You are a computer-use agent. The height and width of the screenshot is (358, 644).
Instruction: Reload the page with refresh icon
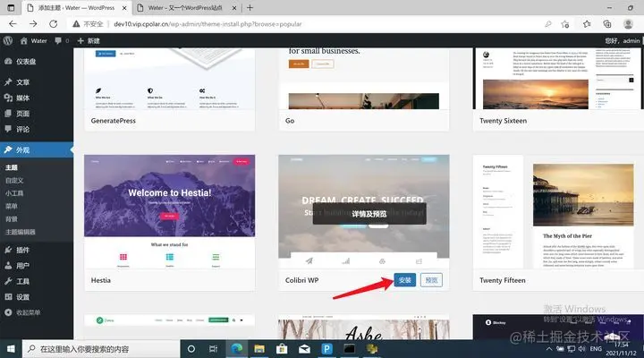(54, 24)
